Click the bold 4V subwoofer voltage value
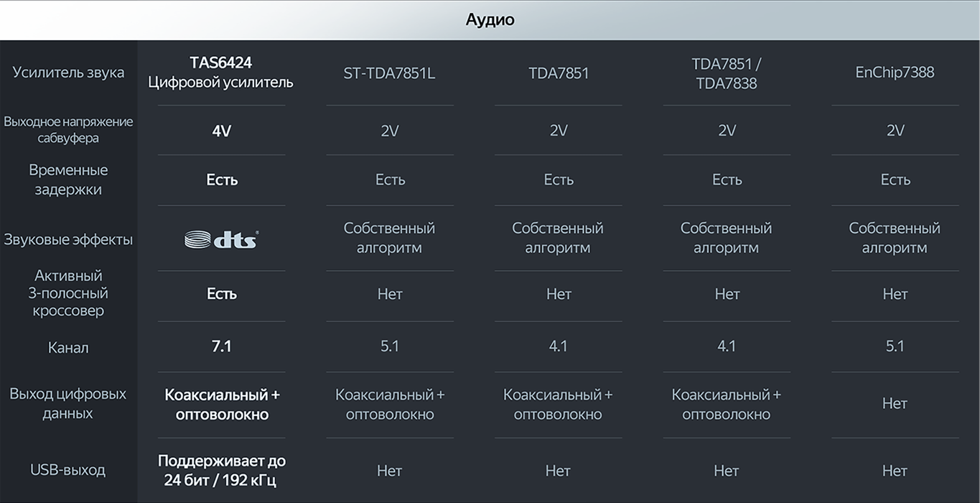The image size is (980, 503). pos(221,131)
